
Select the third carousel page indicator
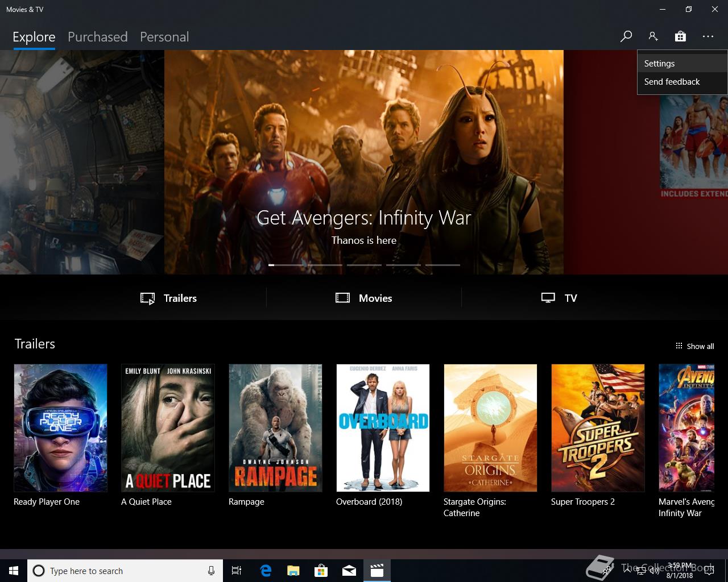point(364,265)
